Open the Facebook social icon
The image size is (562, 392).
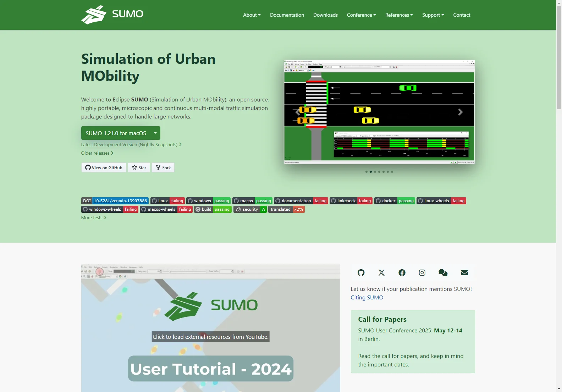[402, 272]
